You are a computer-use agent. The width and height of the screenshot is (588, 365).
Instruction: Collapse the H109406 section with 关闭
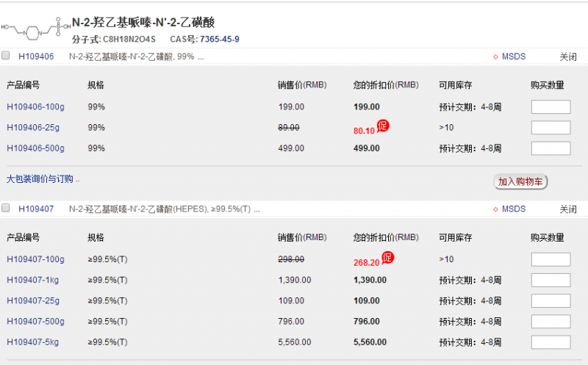click(x=567, y=57)
